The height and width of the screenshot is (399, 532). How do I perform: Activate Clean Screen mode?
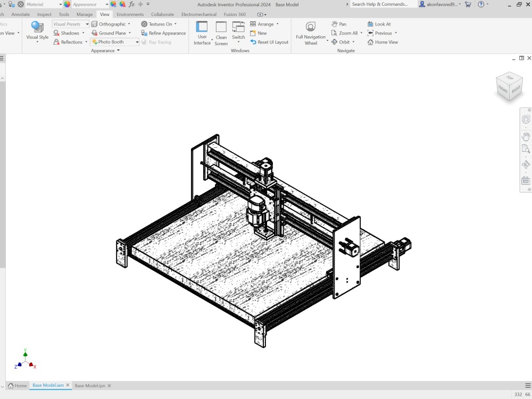221,33
